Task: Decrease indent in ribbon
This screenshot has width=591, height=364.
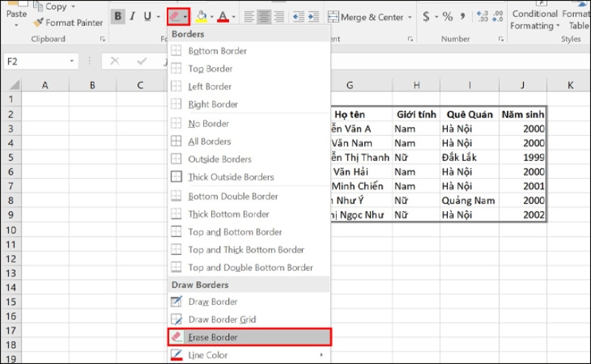Action: click(298, 16)
